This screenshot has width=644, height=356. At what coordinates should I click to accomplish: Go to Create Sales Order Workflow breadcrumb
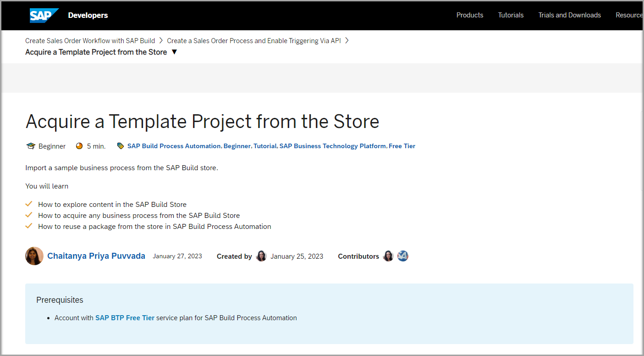click(90, 40)
